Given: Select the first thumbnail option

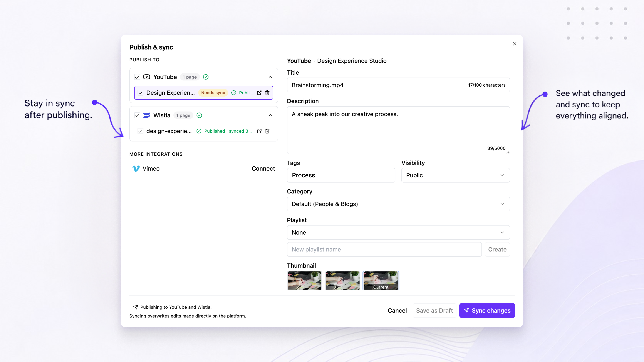Looking at the screenshot, I should [305, 280].
